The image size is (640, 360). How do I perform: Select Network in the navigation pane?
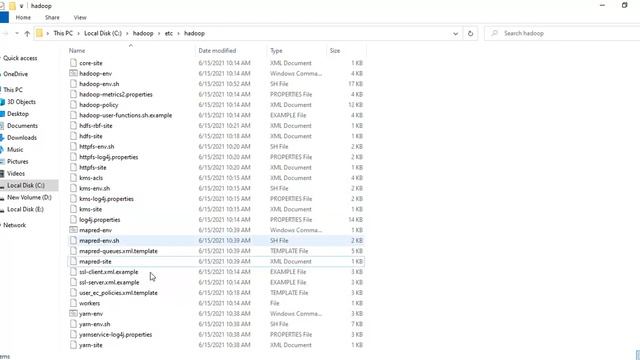click(15, 225)
